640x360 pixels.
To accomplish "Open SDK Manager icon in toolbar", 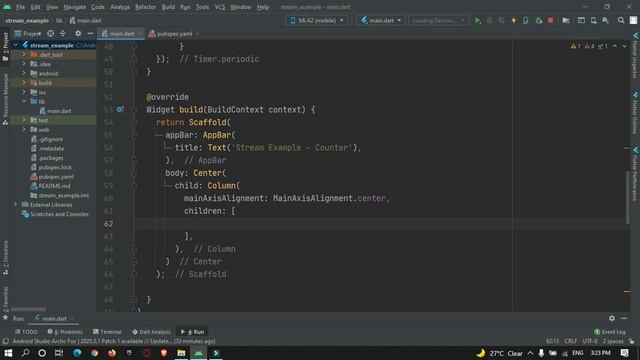I will point(606,20).
